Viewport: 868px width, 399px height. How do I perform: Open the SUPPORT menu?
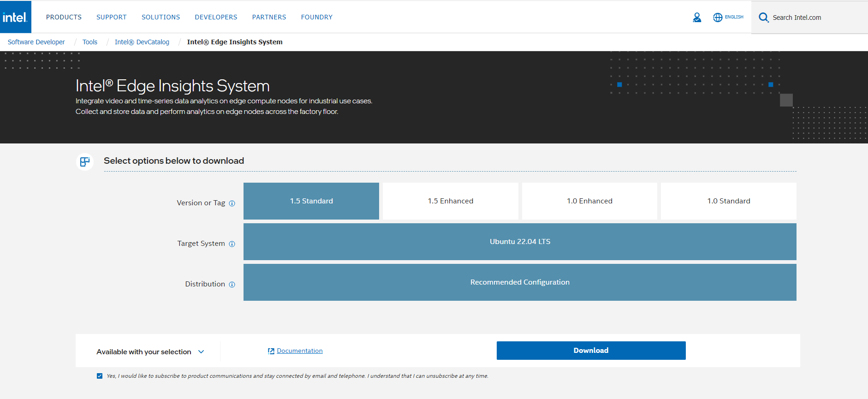[x=112, y=17]
